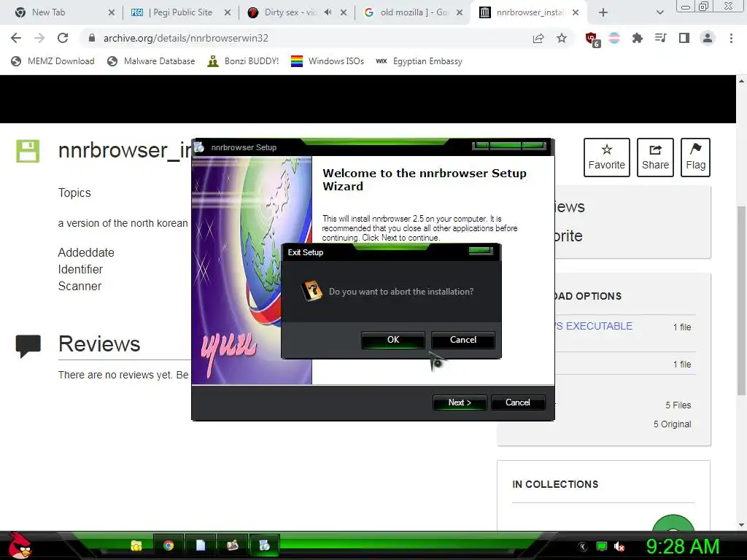Open Bonzi BUDDY! bookmark
747x560 pixels.
[243, 61]
